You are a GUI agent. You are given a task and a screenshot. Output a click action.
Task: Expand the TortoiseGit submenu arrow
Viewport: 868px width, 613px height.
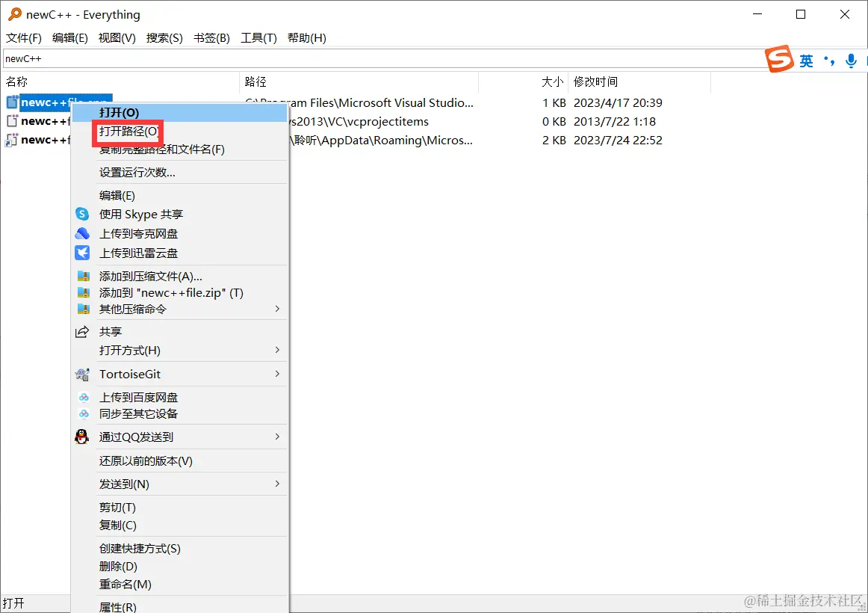(x=277, y=374)
